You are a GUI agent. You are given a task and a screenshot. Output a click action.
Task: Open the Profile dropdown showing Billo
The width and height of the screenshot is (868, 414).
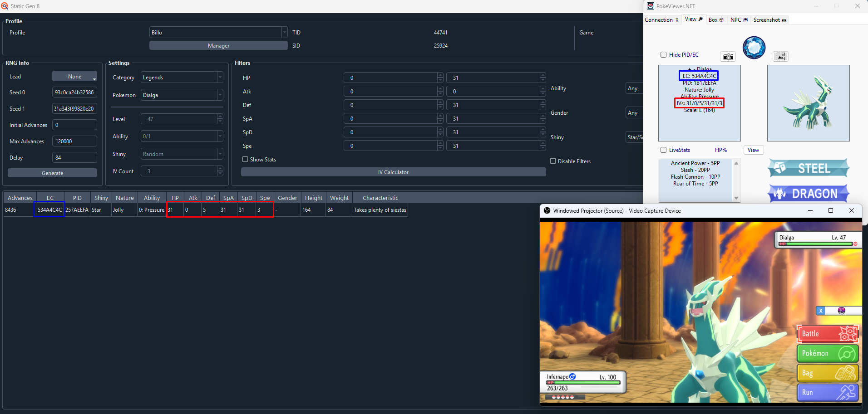(218, 32)
